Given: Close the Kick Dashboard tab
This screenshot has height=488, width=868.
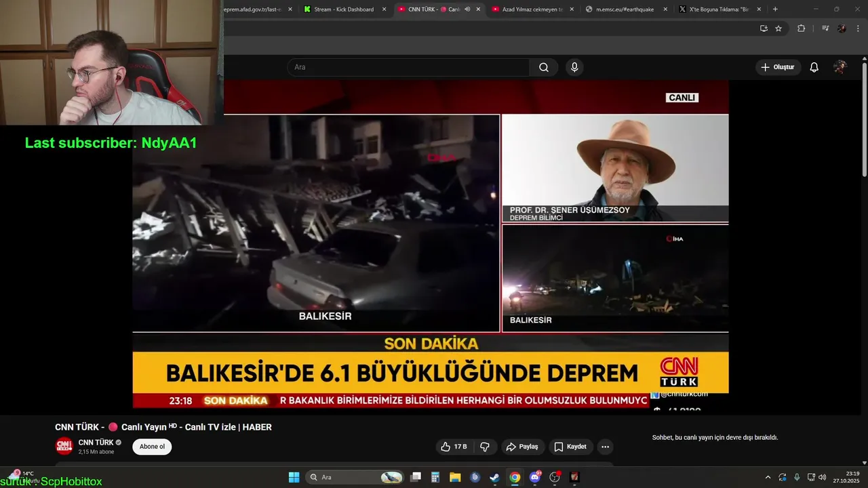Looking at the screenshot, I should [384, 9].
